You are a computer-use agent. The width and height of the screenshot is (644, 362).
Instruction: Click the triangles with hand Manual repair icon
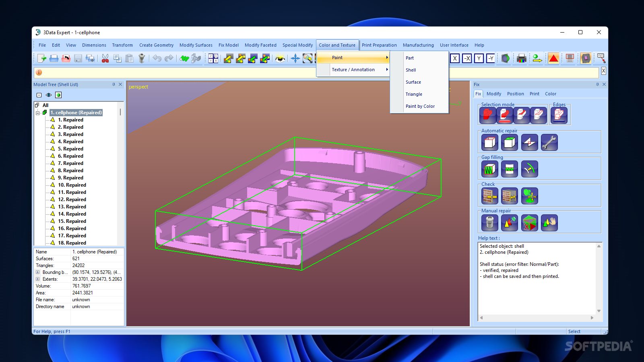pos(549,222)
